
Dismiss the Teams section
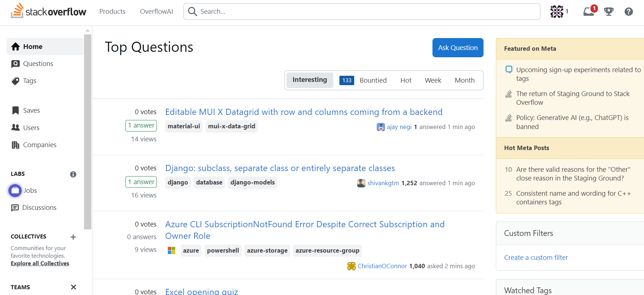[74, 287]
